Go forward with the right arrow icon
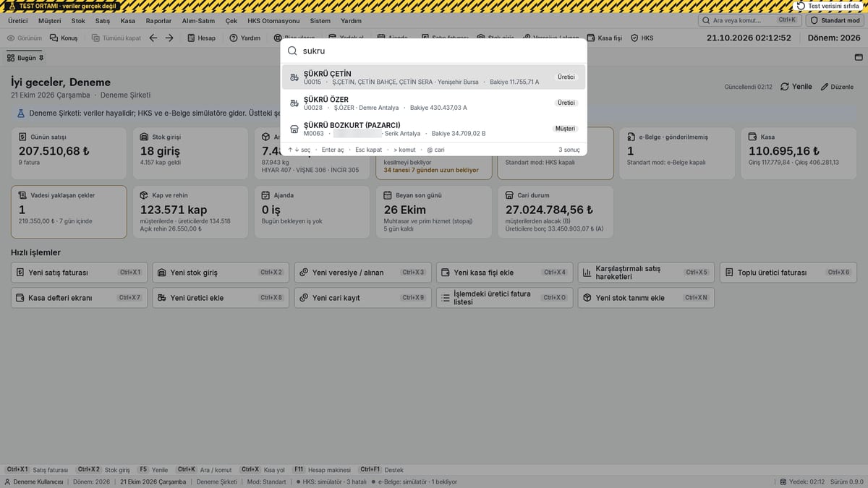The width and height of the screenshot is (868, 488). (x=169, y=38)
